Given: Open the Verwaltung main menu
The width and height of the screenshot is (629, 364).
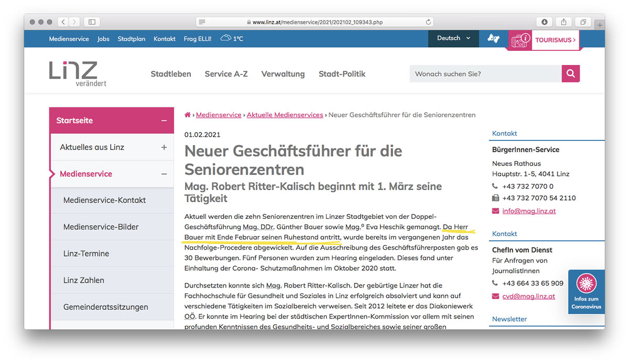Looking at the screenshot, I should coord(283,74).
